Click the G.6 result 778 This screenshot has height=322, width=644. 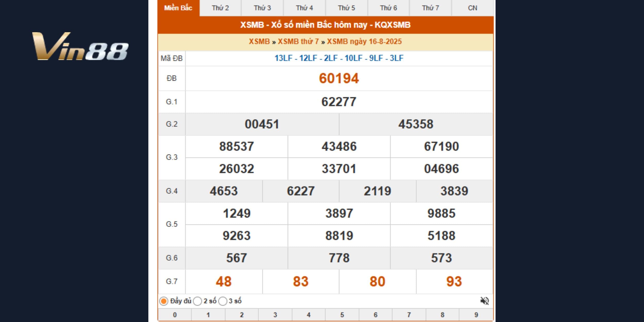point(339,258)
